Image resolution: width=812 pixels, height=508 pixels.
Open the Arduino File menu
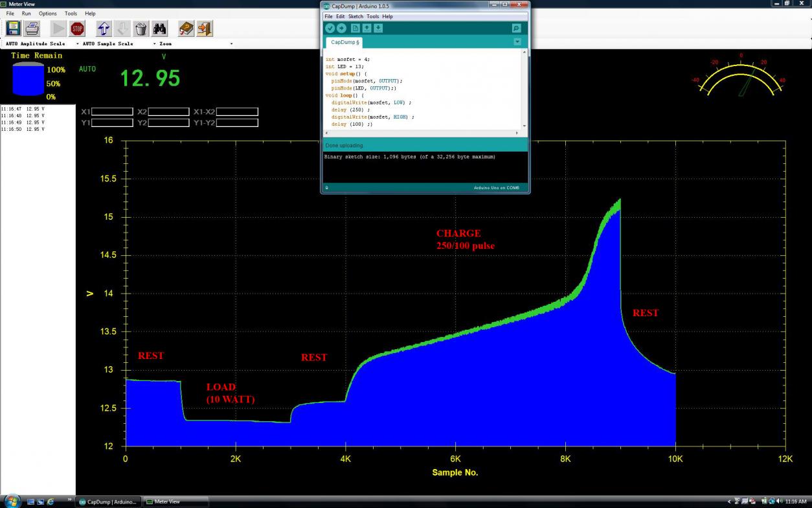(328, 16)
